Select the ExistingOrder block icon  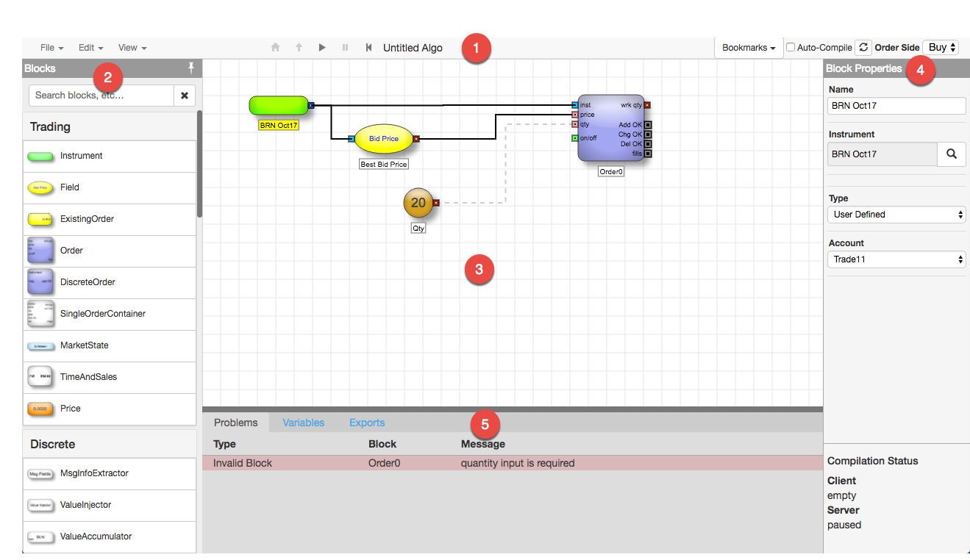[40, 219]
